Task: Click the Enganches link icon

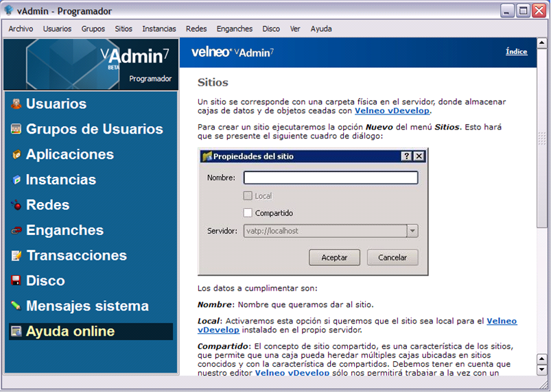Action: pos(16,230)
